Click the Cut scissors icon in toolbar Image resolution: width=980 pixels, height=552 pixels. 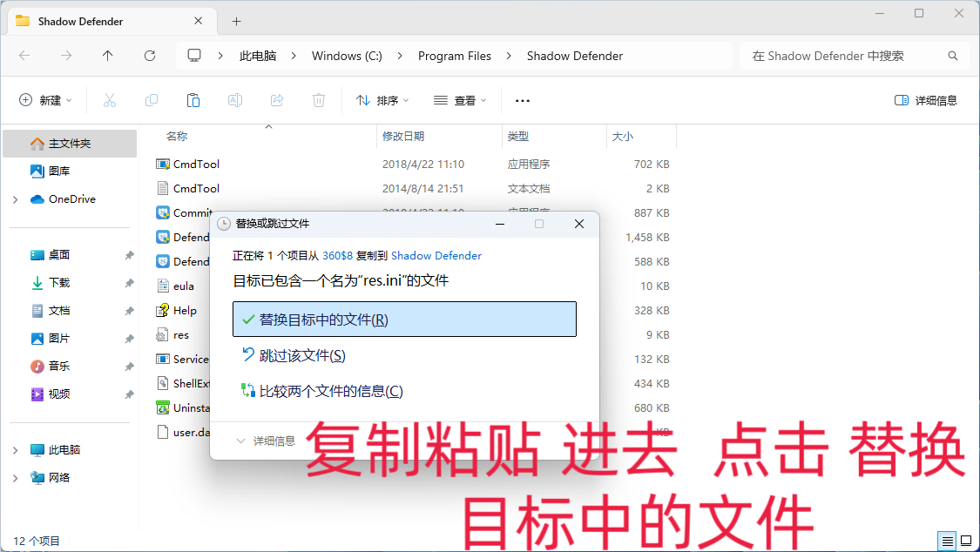click(x=110, y=100)
